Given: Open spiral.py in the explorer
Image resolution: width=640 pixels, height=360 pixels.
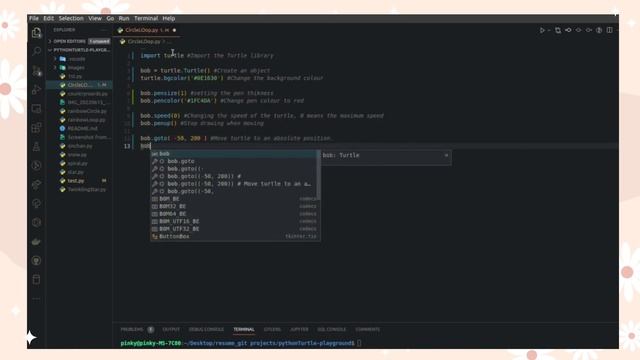Looking at the screenshot, I should coord(79,163).
